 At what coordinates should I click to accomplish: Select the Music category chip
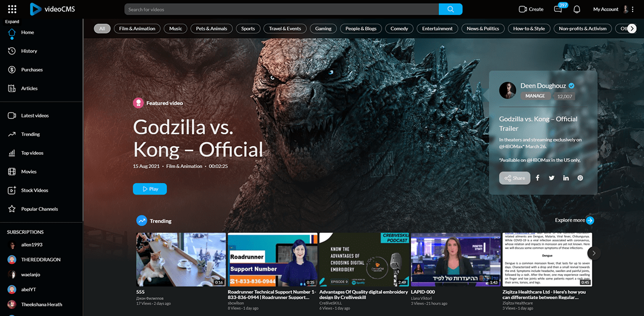[175, 28]
